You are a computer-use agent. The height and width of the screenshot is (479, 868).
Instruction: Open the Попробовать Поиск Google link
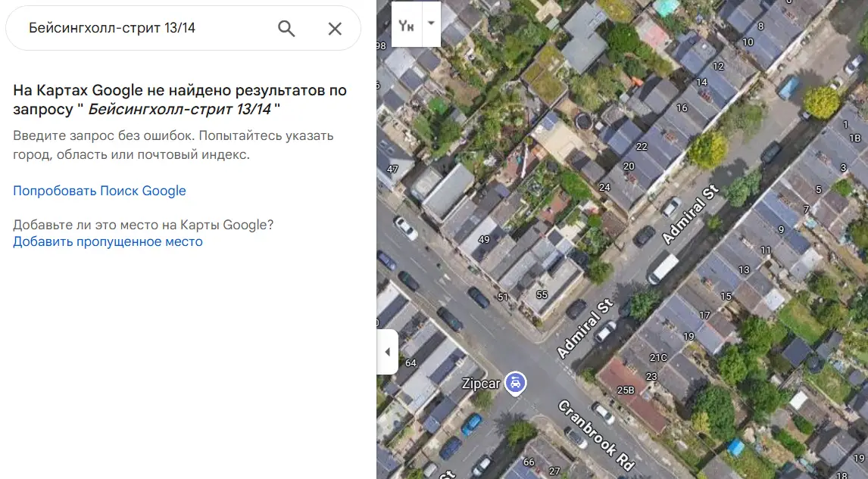(x=99, y=191)
